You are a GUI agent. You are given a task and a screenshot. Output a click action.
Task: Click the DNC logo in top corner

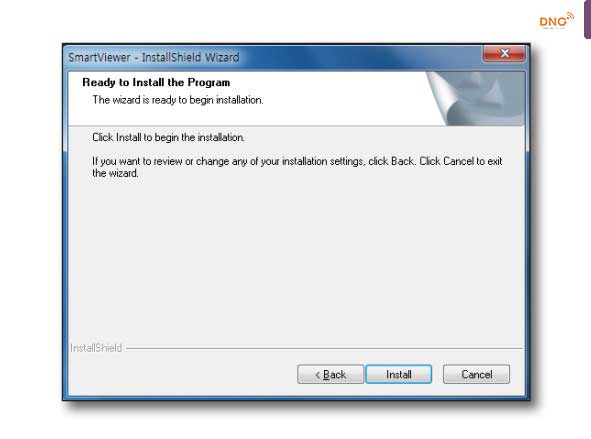pyautogui.click(x=556, y=21)
